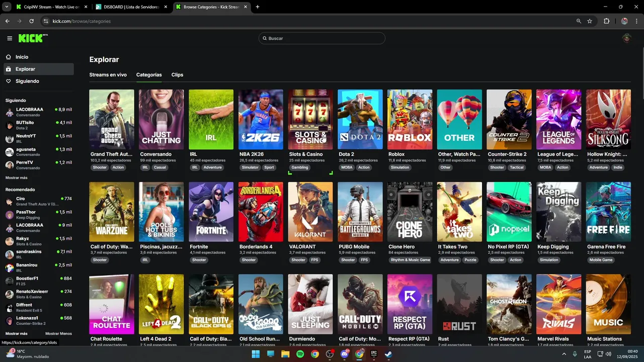Click Mobile Game tag under Free Fire

pos(601,260)
